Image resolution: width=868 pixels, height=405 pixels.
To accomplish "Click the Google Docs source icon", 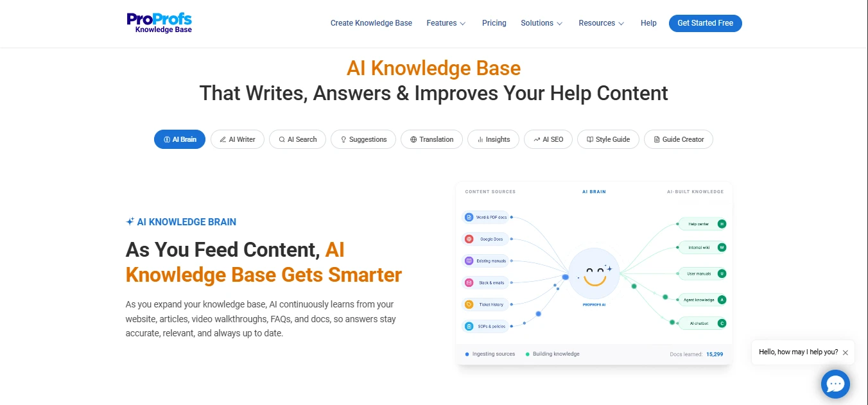I will (469, 239).
